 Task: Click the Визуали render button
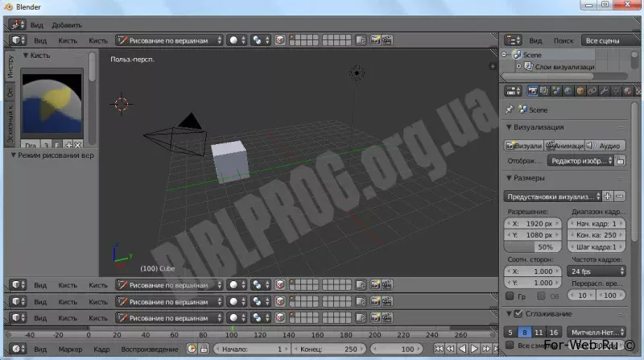524,146
